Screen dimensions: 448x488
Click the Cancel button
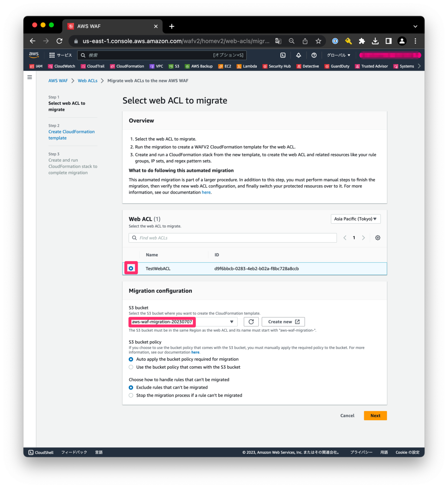[x=347, y=416]
